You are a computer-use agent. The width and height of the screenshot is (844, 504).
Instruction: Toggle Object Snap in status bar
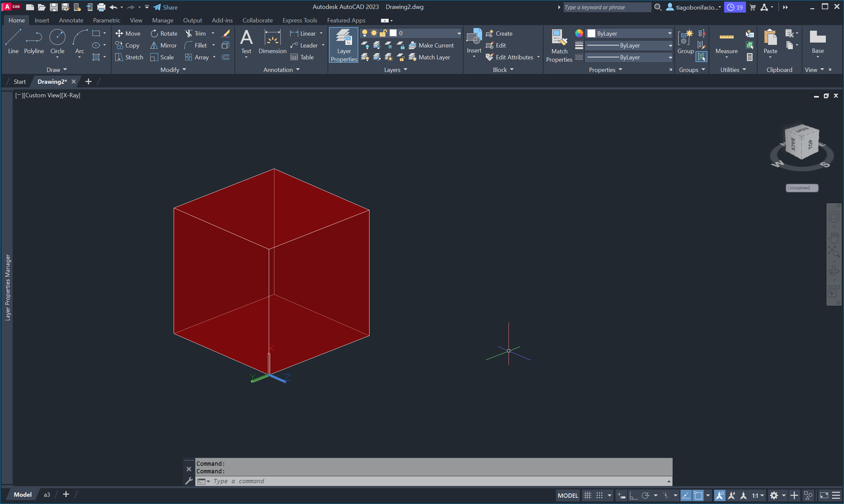tap(698, 495)
